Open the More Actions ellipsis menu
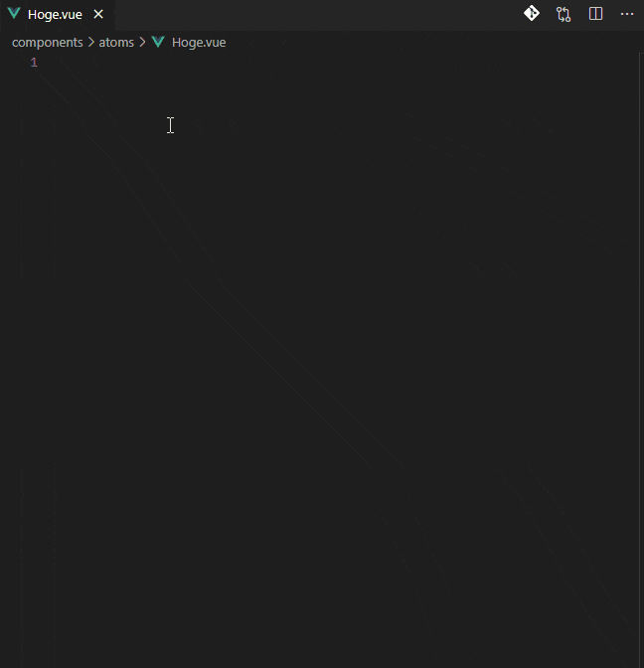 pos(627,14)
